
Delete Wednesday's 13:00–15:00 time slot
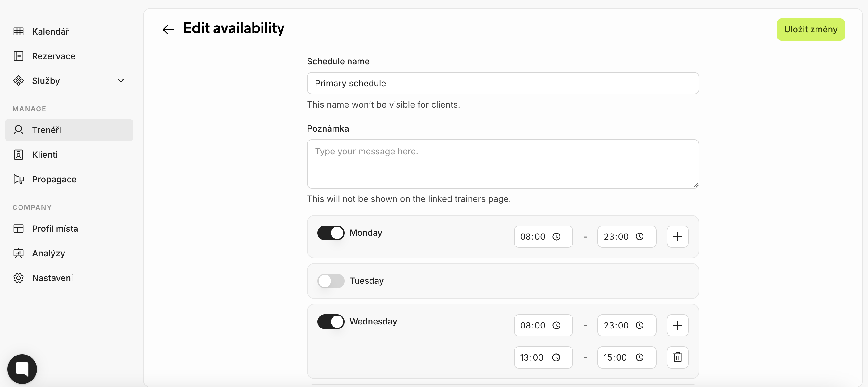point(677,357)
